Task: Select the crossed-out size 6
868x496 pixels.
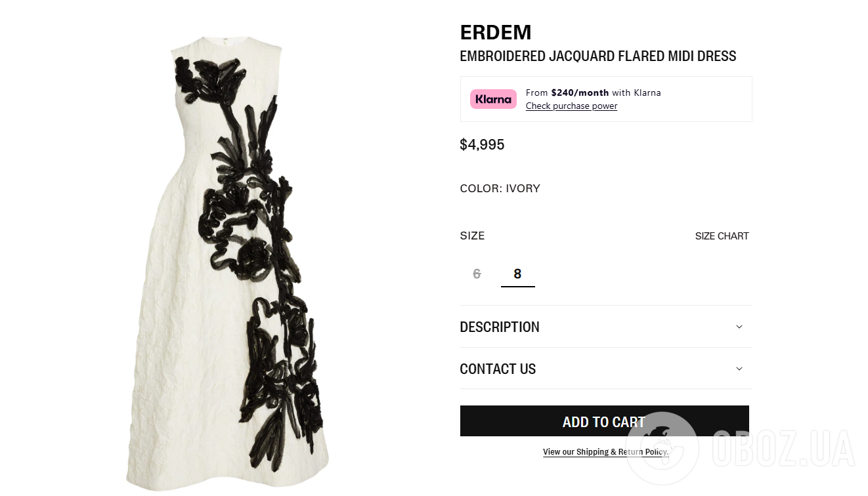Action: pos(477,274)
